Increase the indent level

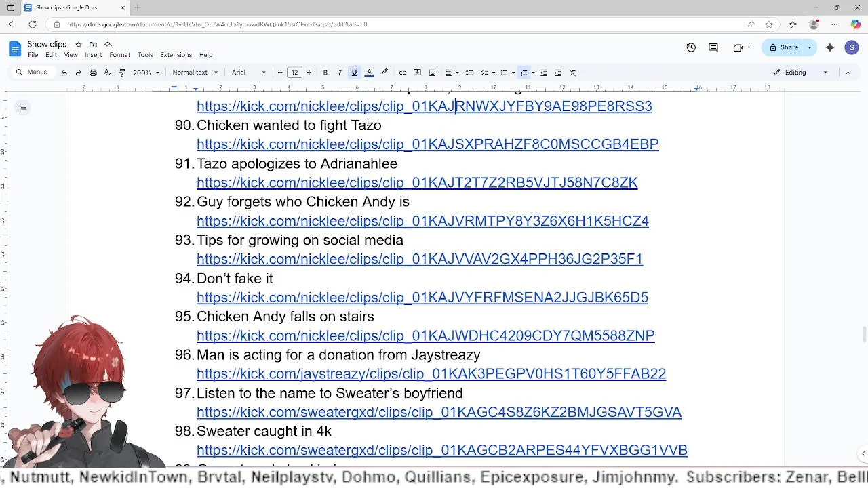[x=558, y=73]
